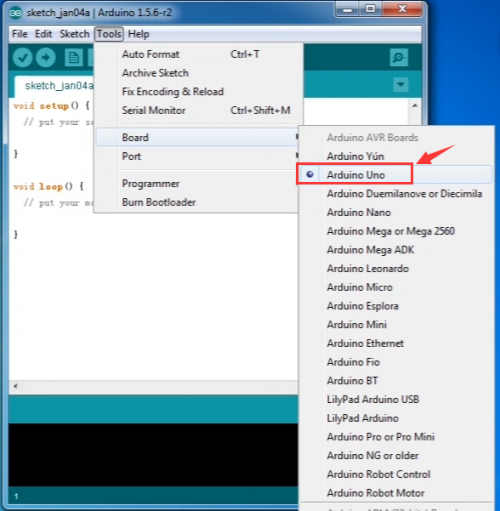Select Arduino Leonardo board
The height and width of the screenshot is (511, 500).
tap(396, 268)
